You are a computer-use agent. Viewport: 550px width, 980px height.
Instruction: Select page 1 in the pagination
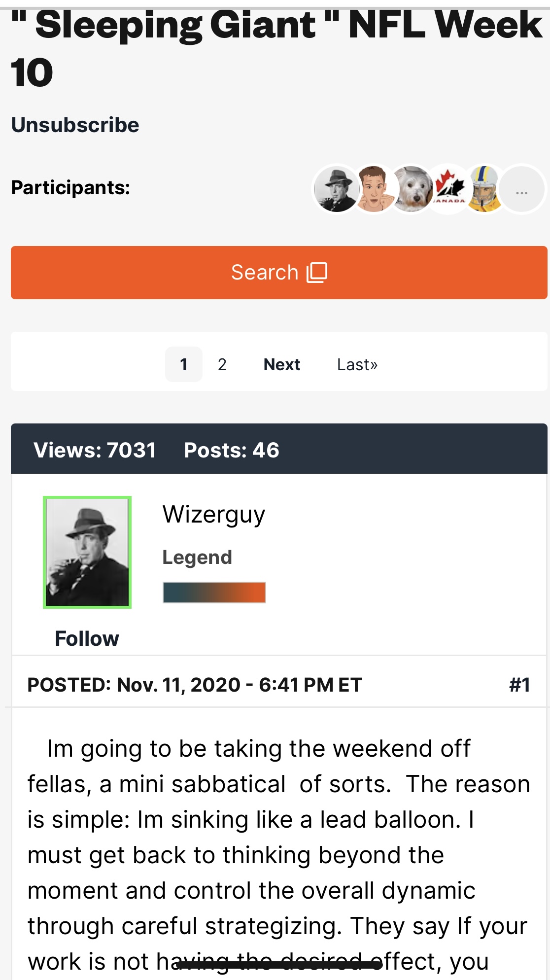(x=184, y=364)
